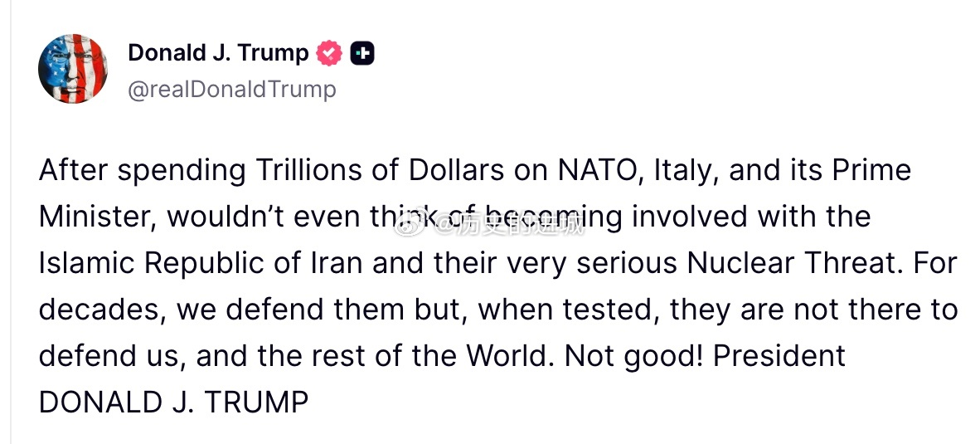Visit the @realDonaldTrump handle link
Viewport: 980px width, 444px height.
click(232, 90)
